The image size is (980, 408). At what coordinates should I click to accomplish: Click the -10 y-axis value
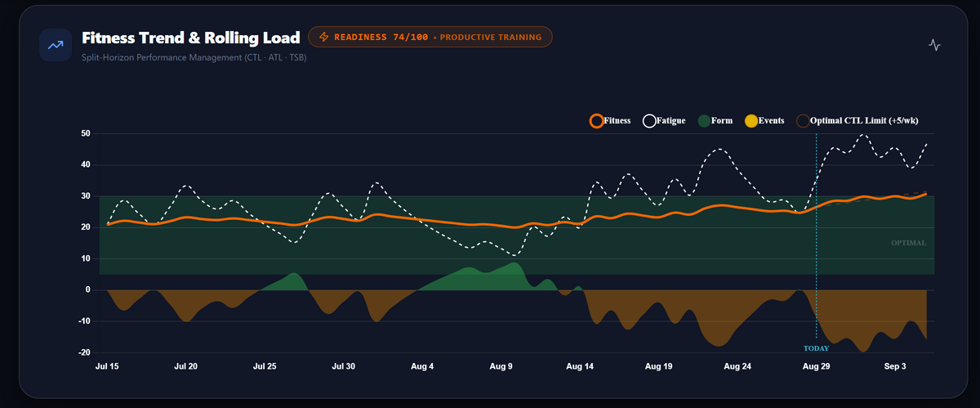84,321
